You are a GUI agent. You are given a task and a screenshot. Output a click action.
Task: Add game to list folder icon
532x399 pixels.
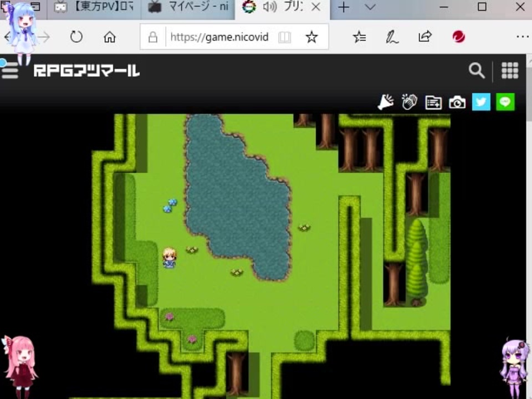pos(433,103)
